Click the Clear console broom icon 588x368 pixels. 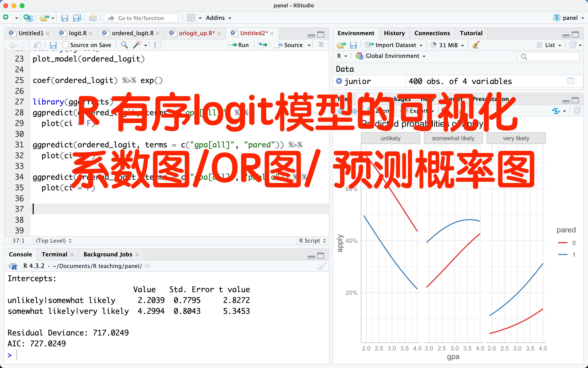[322, 266]
